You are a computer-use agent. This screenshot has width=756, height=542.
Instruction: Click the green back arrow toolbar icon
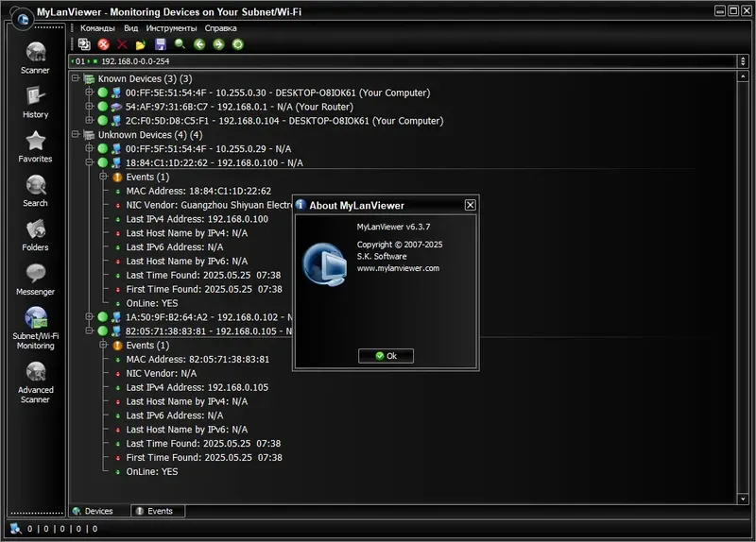coord(199,44)
